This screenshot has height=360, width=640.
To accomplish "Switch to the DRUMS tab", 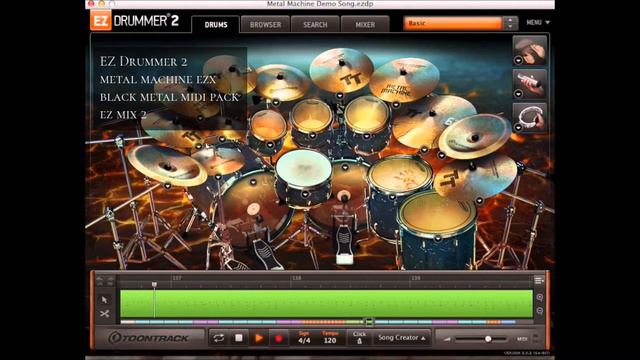I will (216, 24).
